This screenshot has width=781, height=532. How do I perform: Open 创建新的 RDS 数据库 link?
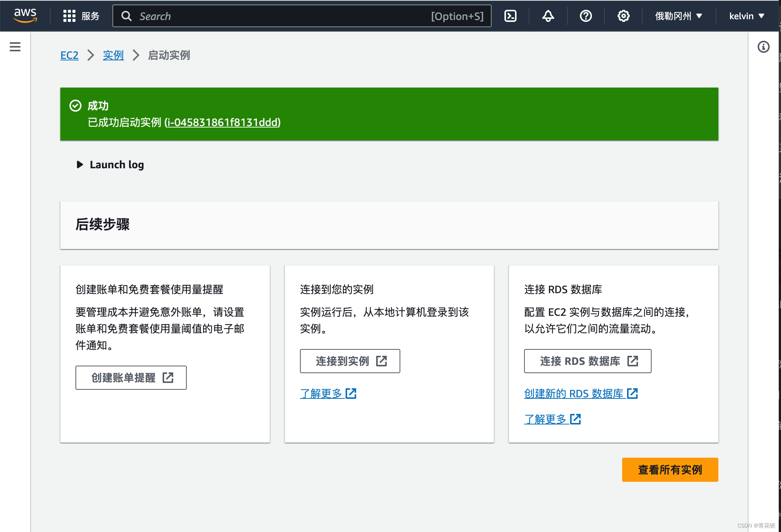581,394
